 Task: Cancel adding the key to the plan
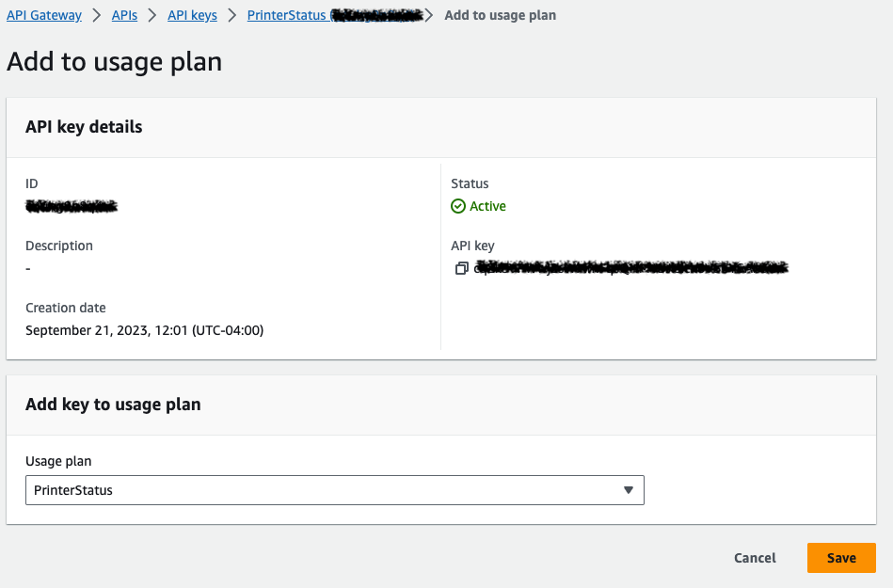pyautogui.click(x=754, y=557)
